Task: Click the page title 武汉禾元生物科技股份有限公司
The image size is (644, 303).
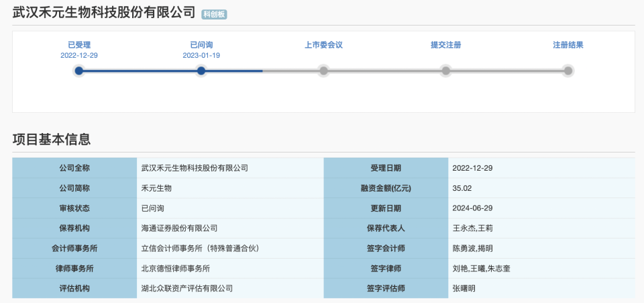Action: click(104, 12)
